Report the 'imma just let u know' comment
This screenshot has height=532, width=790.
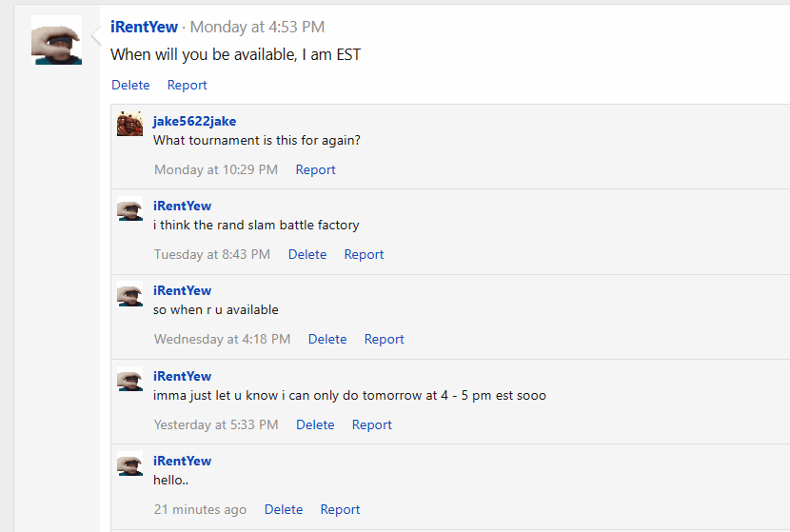(x=372, y=424)
